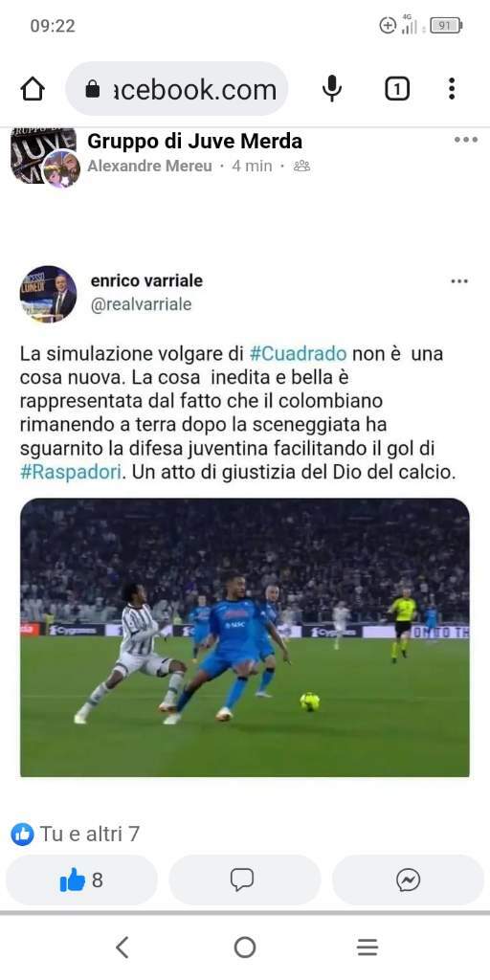Open the post options three-dot menu
Viewport: 490px width, 980px height.
pos(466,140)
